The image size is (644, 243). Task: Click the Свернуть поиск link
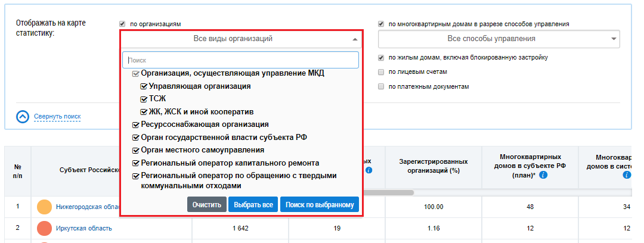pyautogui.click(x=57, y=117)
